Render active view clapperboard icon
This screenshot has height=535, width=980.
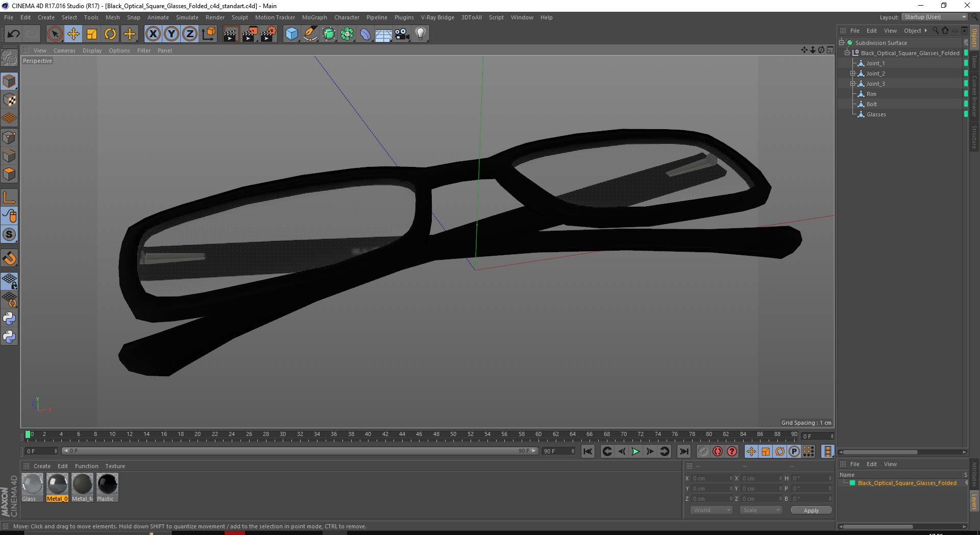click(x=231, y=34)
